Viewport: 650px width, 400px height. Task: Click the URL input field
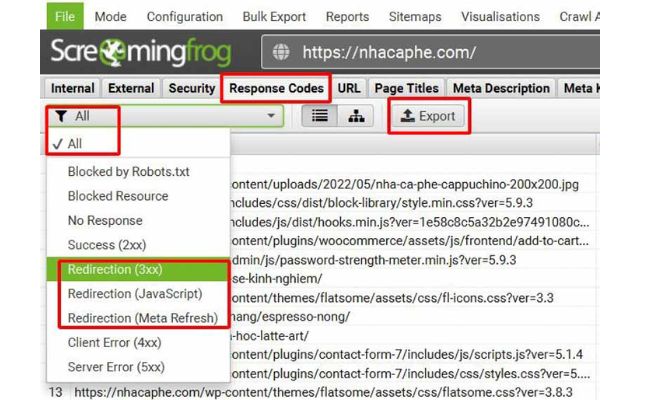[450, 52]
